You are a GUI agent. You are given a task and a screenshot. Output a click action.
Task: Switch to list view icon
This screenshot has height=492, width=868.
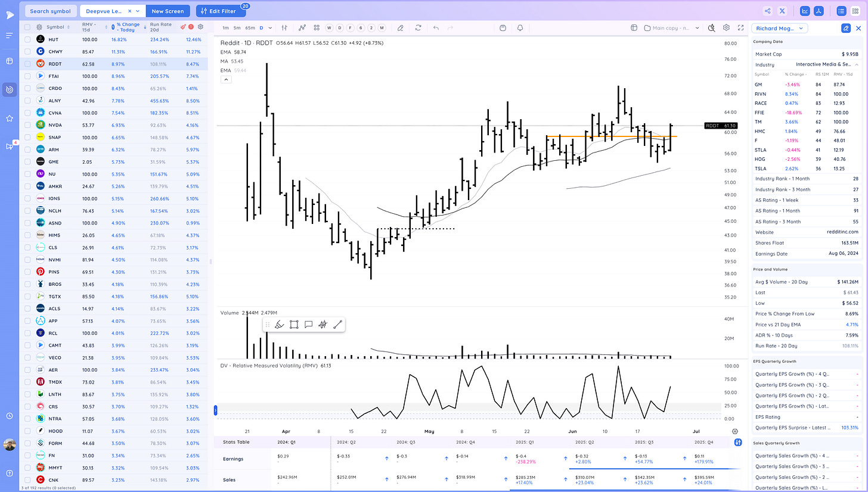[841, 11]
